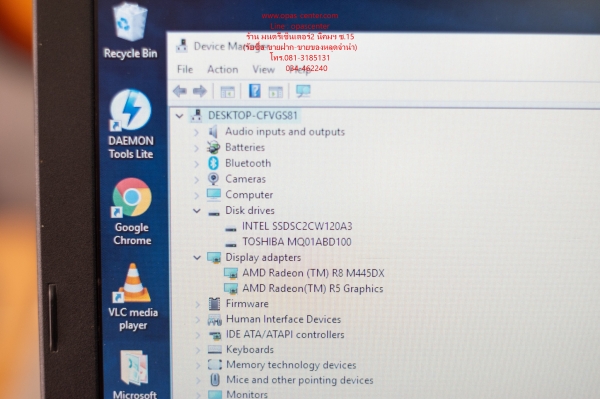
Task: Click the Firmware chip icon
Action: tap(214, 304)
